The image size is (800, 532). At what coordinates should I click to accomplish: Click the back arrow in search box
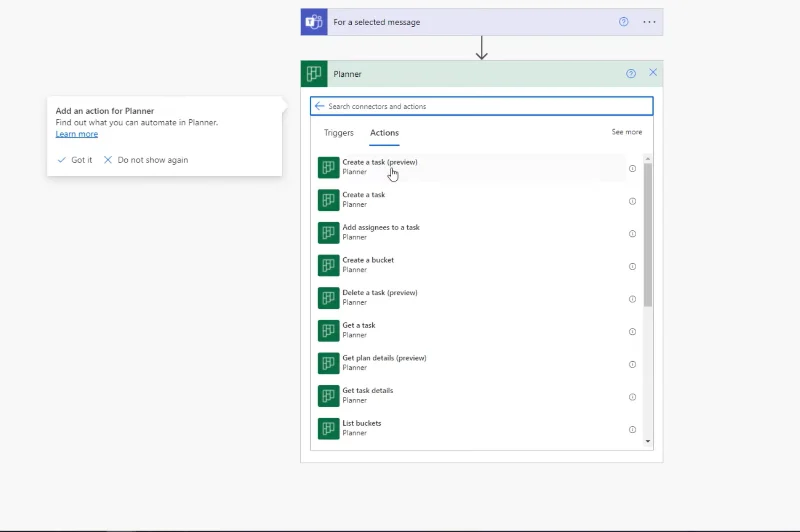pos(319,106)
